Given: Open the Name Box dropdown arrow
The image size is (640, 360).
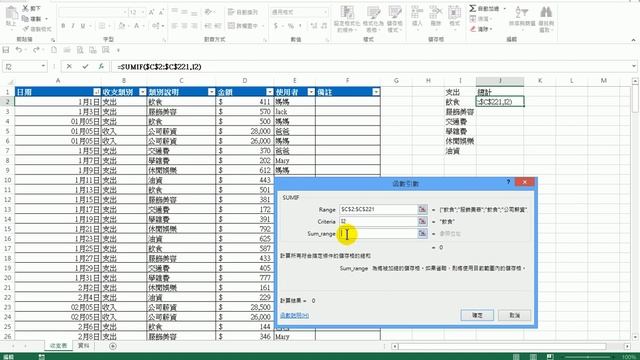Looking at the screenshot, I should tap(43, 66).
